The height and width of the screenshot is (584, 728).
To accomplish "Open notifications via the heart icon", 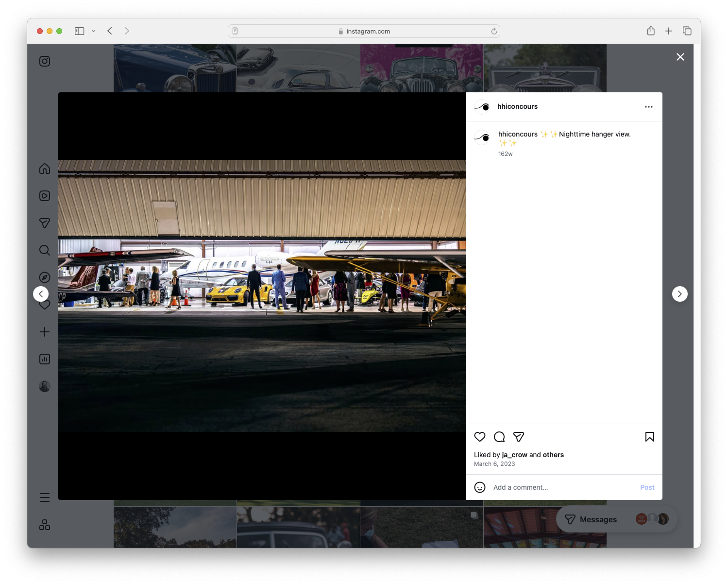I will [44, 305].
